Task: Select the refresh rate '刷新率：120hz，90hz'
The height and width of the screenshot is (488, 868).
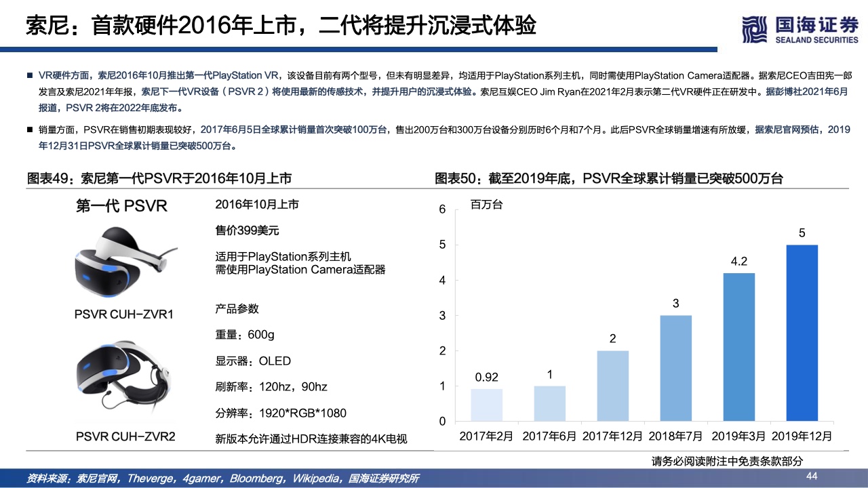Action: (271, 387)
